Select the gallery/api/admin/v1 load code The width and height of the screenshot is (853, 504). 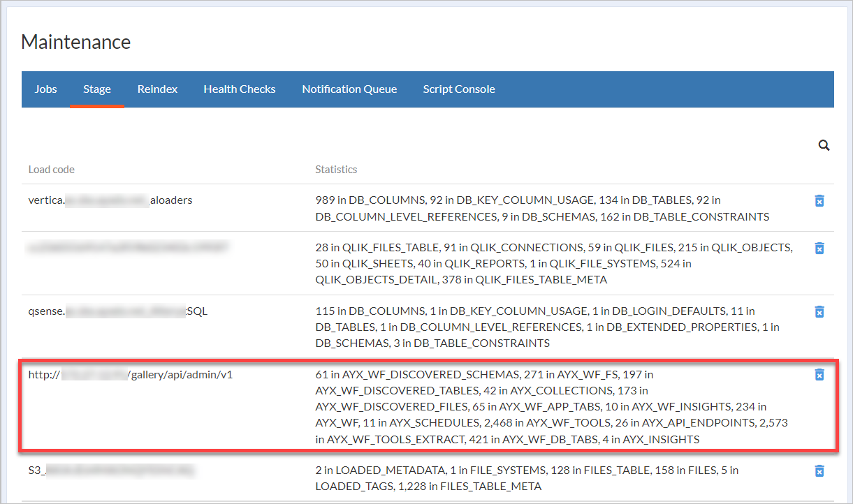(x=131, y=375)
